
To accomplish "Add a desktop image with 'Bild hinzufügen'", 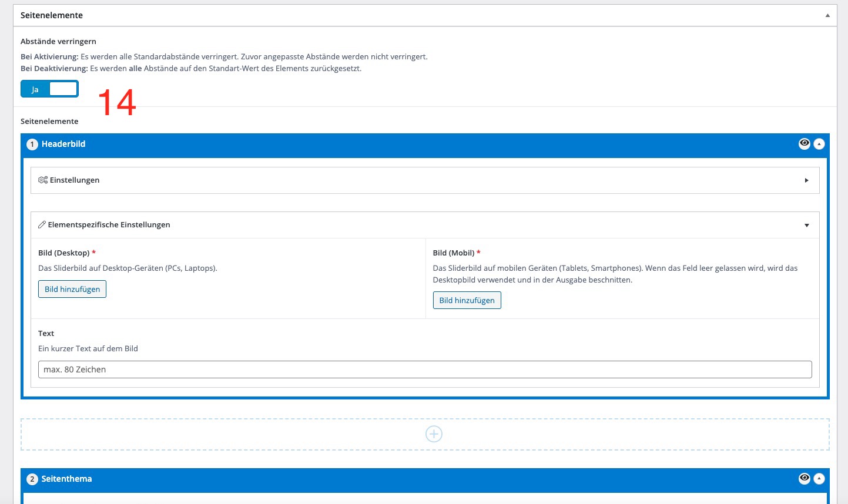I will point(72,289).
